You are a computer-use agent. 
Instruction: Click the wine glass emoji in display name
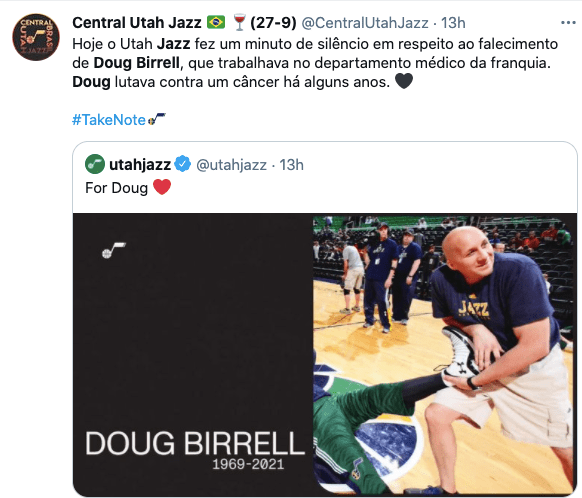tap(239, 22)
